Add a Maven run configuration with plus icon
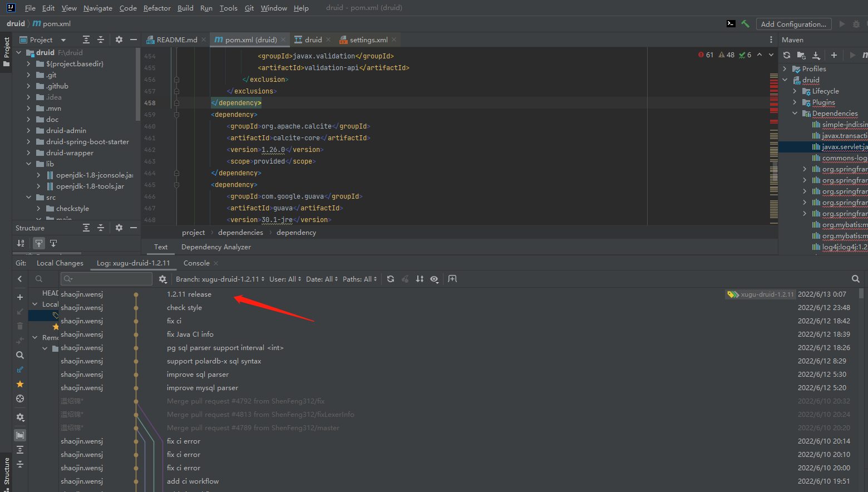 tap(834, 55)
